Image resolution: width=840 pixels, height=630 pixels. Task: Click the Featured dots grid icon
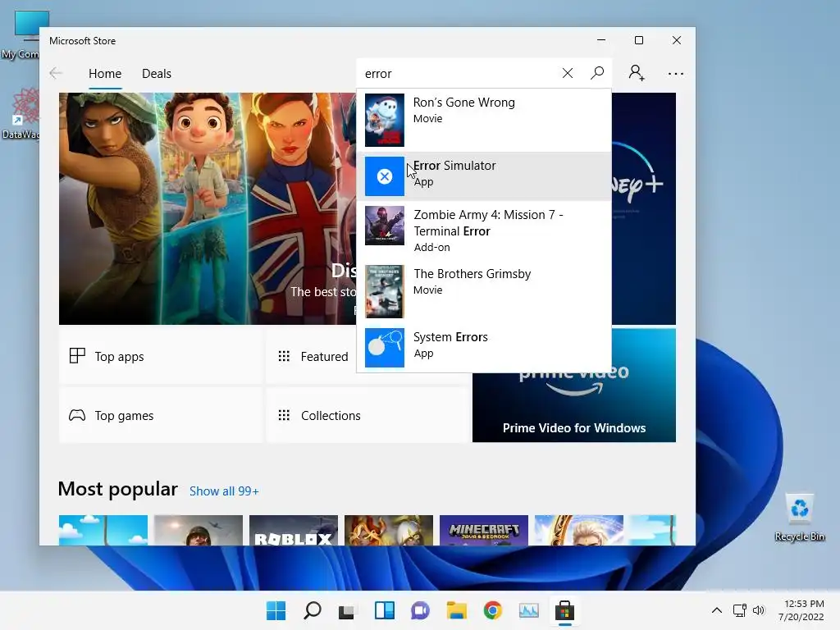(284, 356)
